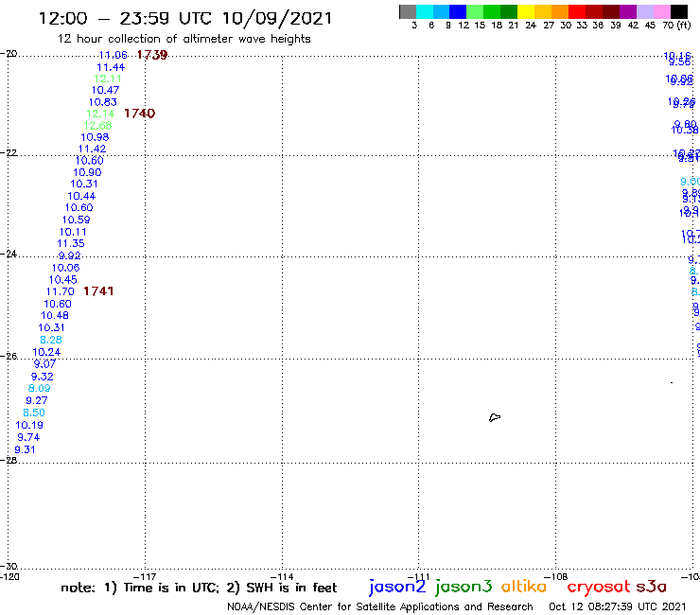The image size is (700, 615).
Task: Select the jason3 satellite label
Action: 464,587
